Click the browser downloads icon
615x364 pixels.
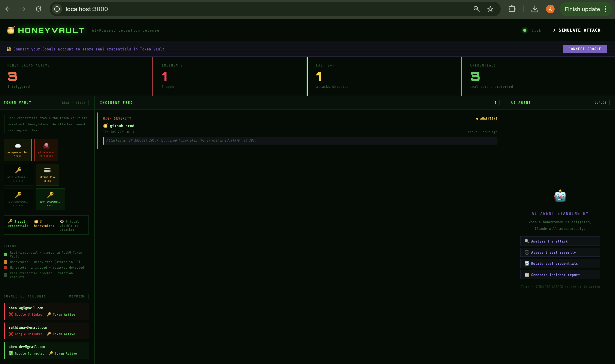535,9
